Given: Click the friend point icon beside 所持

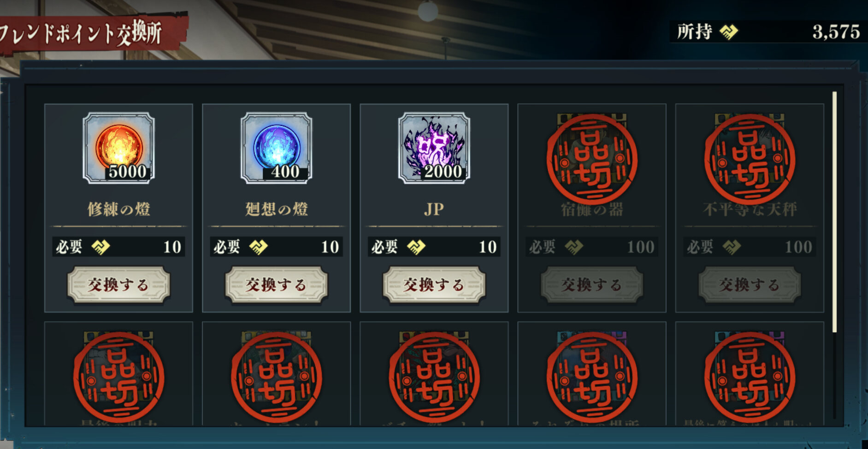Looking at the screenshot, I should (728, 32).
